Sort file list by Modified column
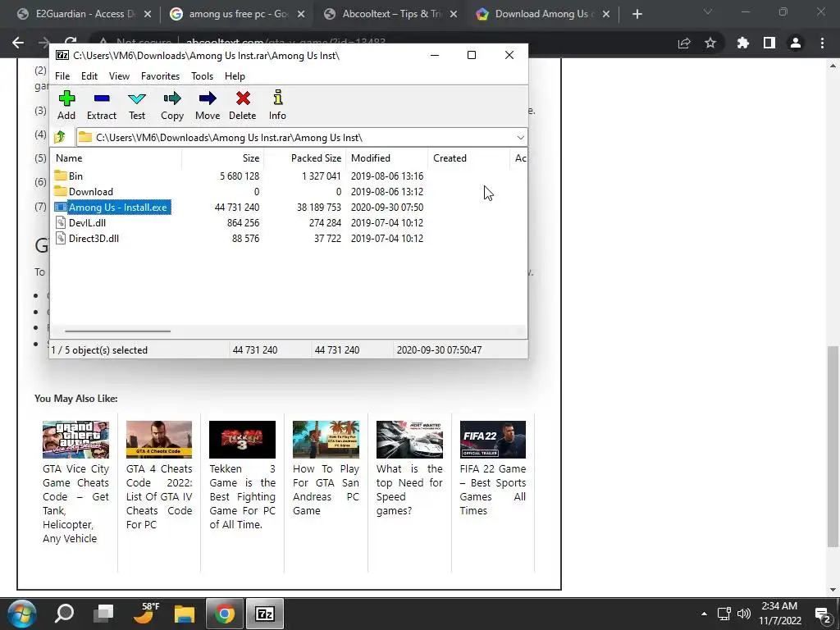Viewport: 840px width, 630px height. [386, 158]
